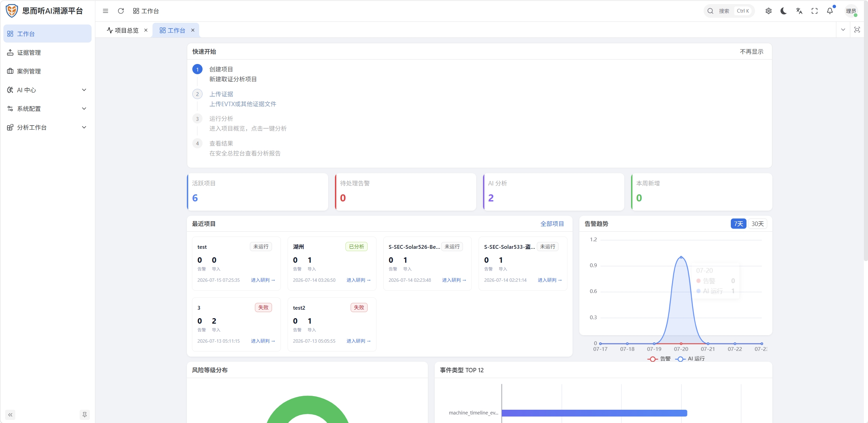Click the 工作台 breadcrumb in header
The width and height of the screenshot is (868, 423).
[x=146, y=11]
